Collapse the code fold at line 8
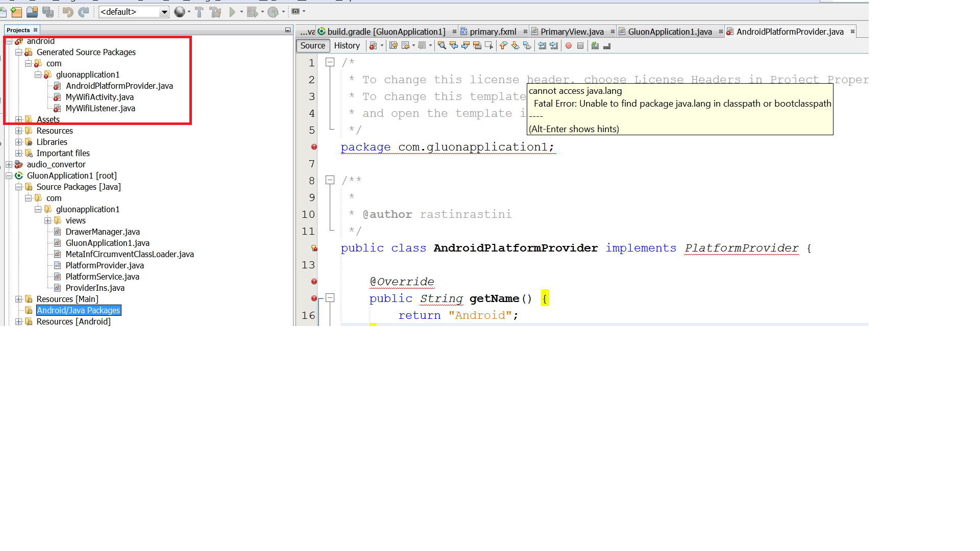 click(x=330, y=180)
